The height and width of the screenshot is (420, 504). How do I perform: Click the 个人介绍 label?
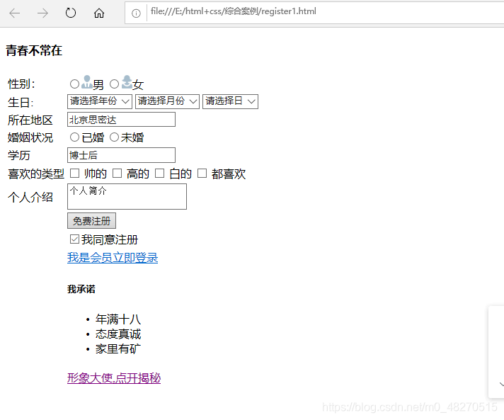point(30,197)
